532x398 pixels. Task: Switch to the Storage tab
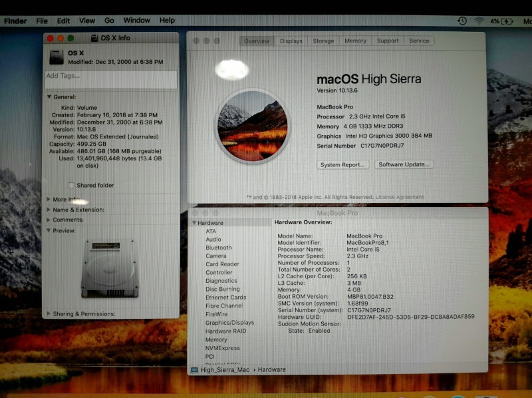click(x=323, y=41)
